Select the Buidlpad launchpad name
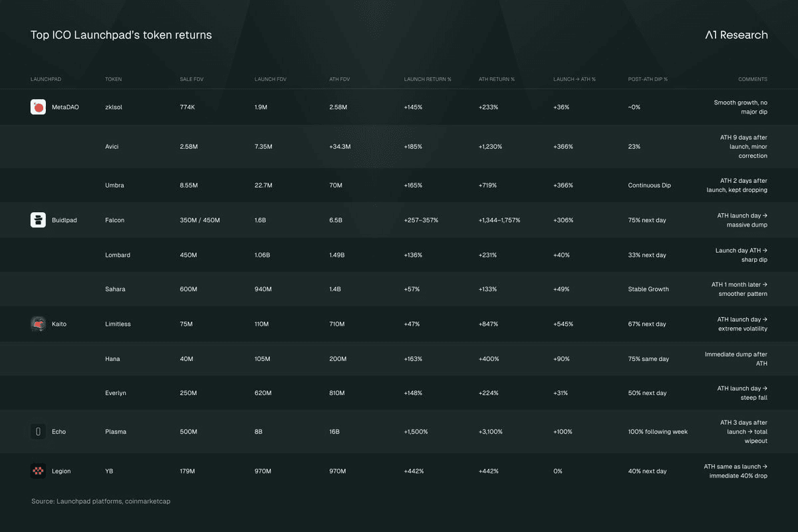The height and width of the screenshot is (532, 798). (x=65, y=220)
